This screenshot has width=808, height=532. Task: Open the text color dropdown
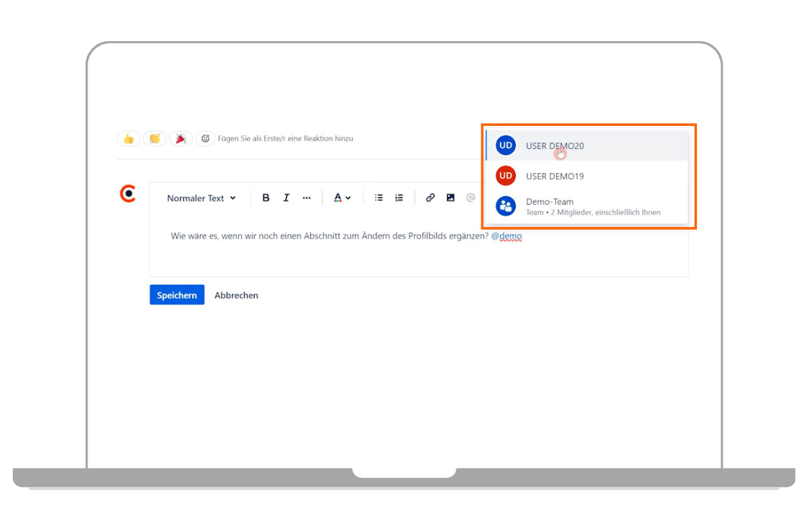[342, 198]
